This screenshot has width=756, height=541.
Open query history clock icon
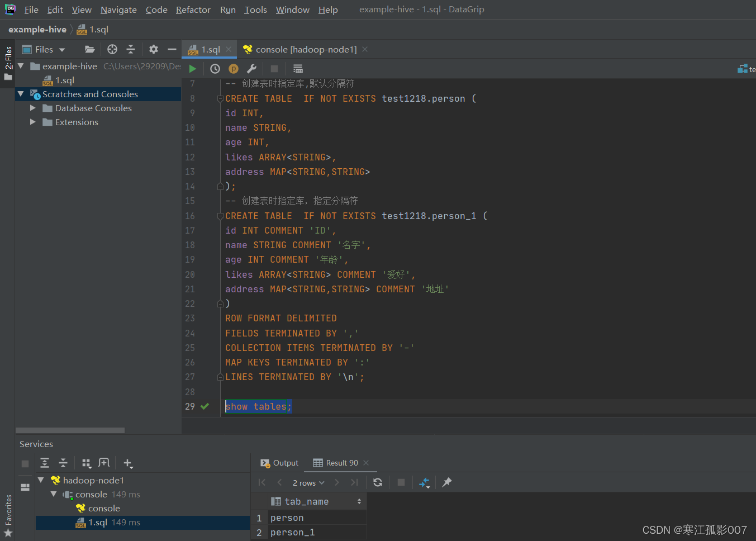(x=215, y=69)
